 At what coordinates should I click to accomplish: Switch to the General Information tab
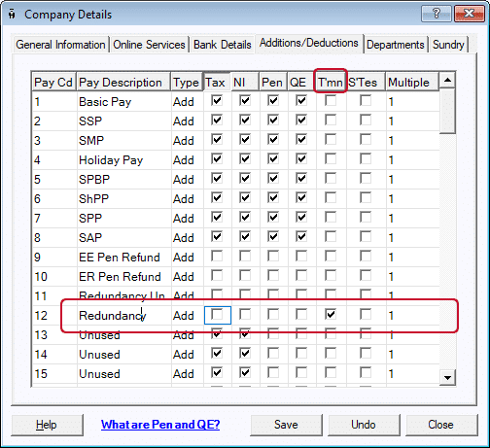click(60, 45)
